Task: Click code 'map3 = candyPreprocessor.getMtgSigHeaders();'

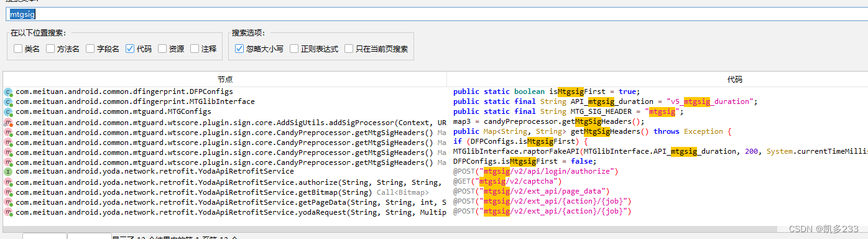Action: click(549, 122)
